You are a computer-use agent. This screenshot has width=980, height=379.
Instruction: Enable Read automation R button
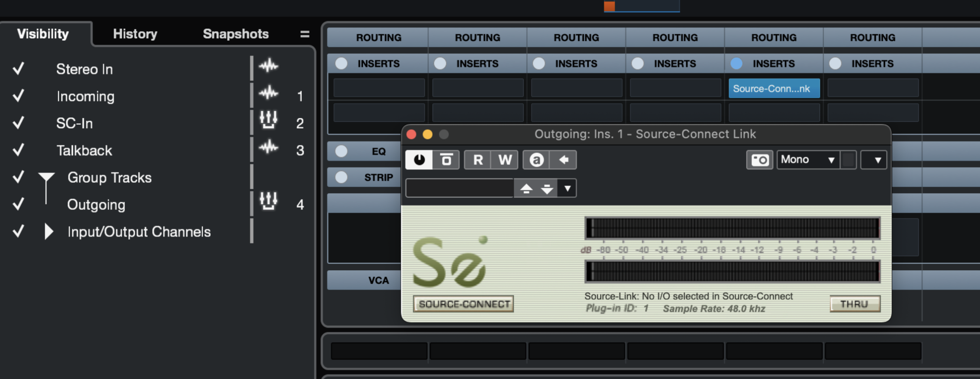pos(478,160)
